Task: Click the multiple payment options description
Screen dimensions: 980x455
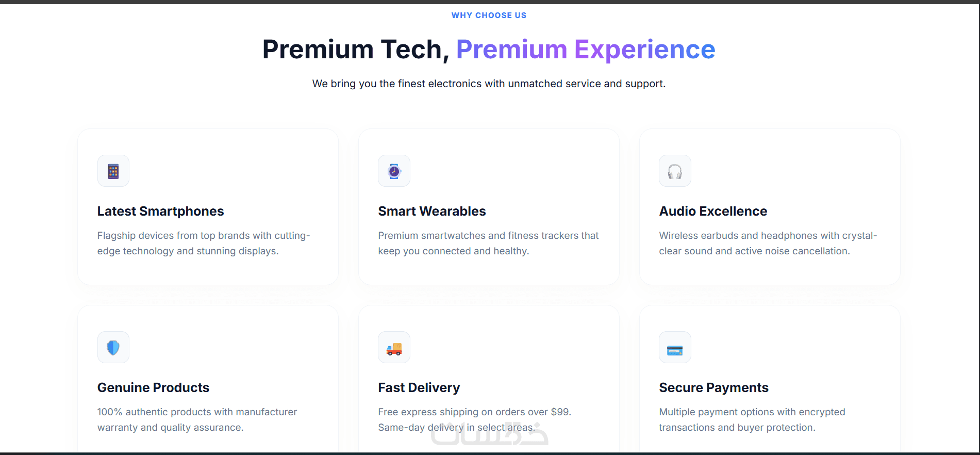Action: 752,419
